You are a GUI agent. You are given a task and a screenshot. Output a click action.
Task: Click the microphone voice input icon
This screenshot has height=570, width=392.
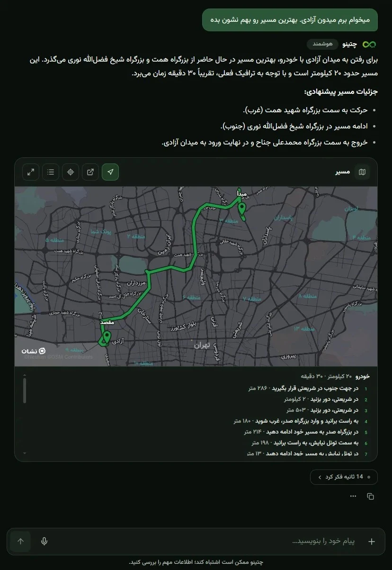click(x=44, y=542)
